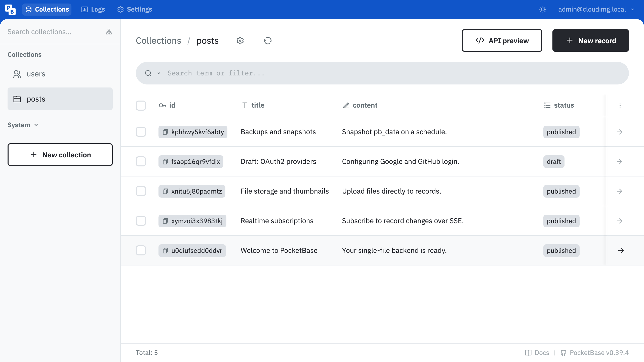Select the Backups and snapshots row checkbox
The width and height of the screenshot is (644, 362).
click(x=141, y=132)
